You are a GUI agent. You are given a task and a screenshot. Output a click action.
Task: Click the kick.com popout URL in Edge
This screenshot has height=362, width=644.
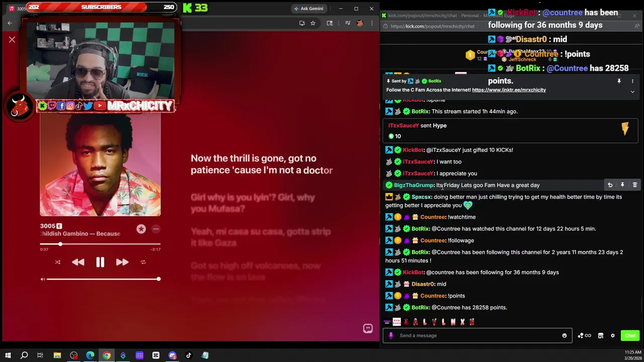(x=432, y=26)
